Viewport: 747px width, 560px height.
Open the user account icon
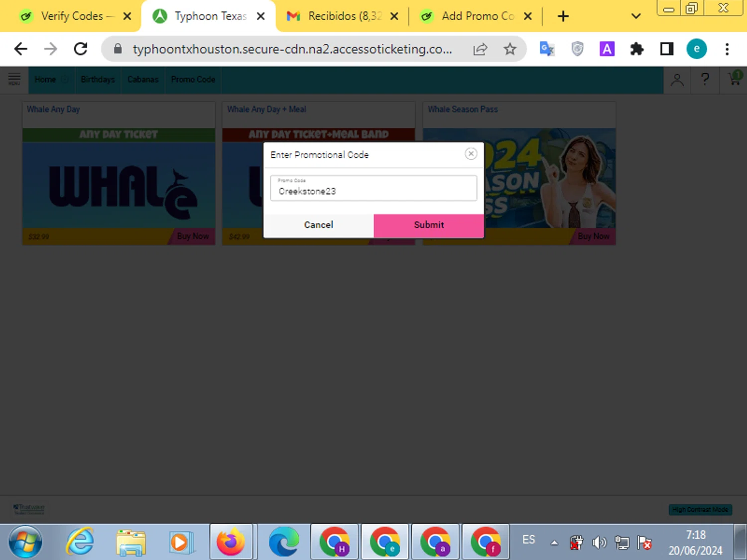coord(677,80)
